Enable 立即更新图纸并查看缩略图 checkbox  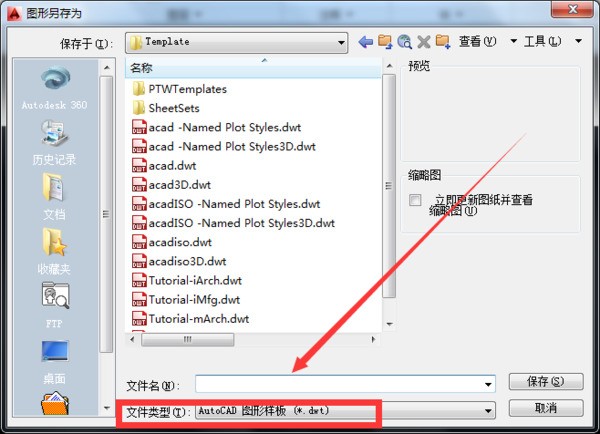[415, 201]
